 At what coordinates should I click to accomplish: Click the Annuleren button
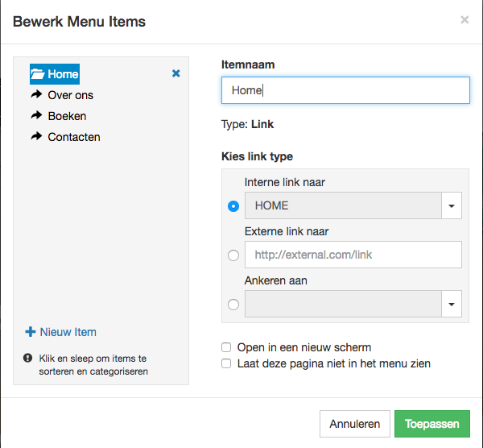point(355,424)
